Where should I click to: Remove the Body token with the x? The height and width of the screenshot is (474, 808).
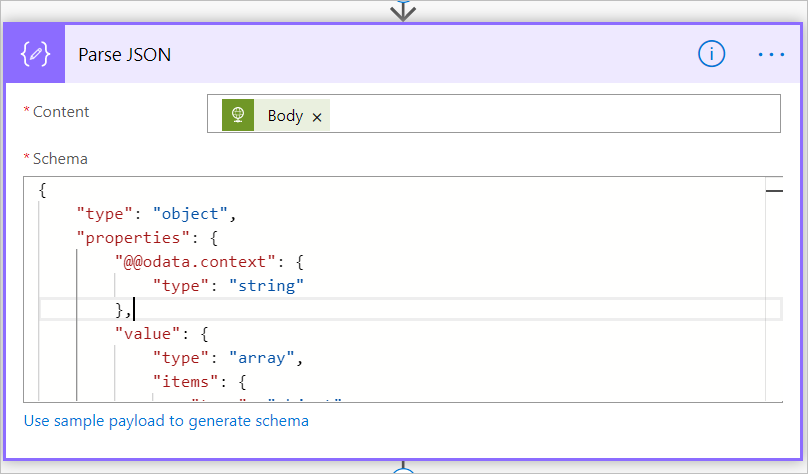click(317, 117)
